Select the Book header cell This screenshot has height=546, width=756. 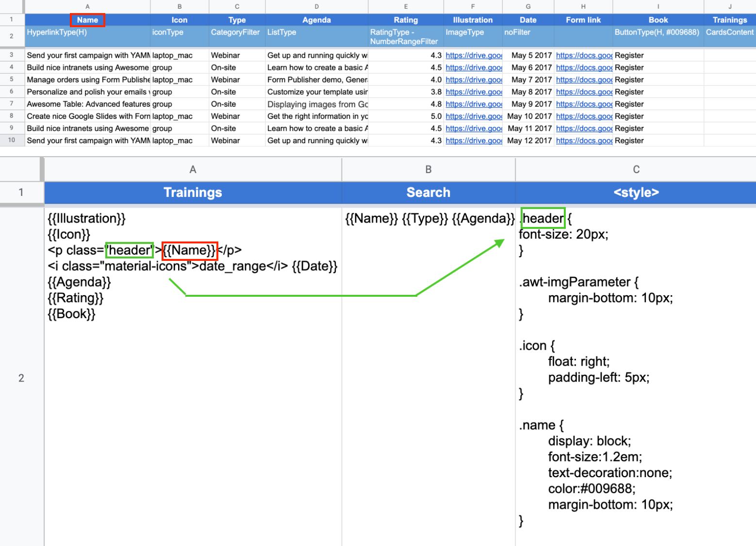pos(658,20)
